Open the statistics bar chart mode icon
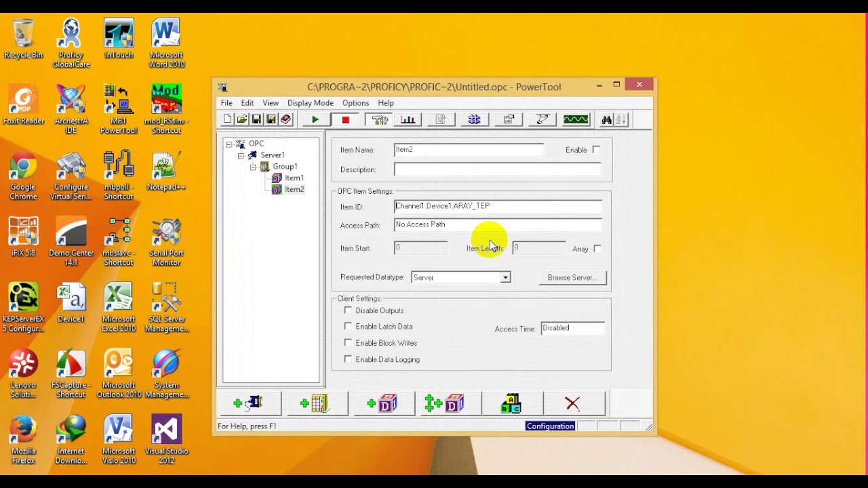The image size is (868, 488). 408,120
